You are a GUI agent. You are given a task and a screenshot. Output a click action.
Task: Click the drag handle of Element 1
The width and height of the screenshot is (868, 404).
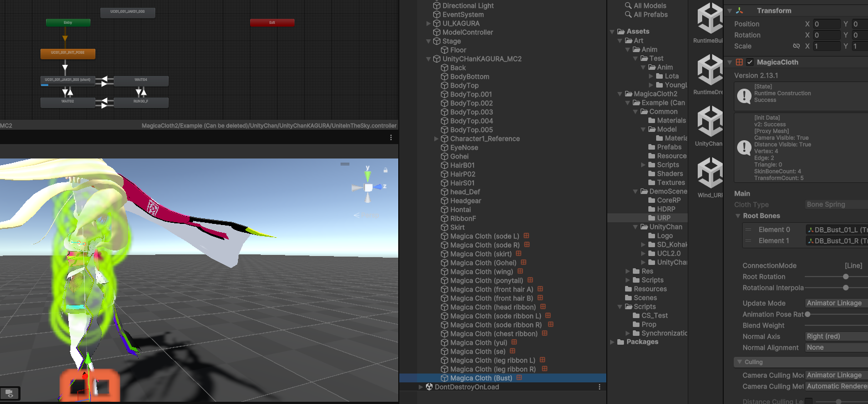click(748, 241)
